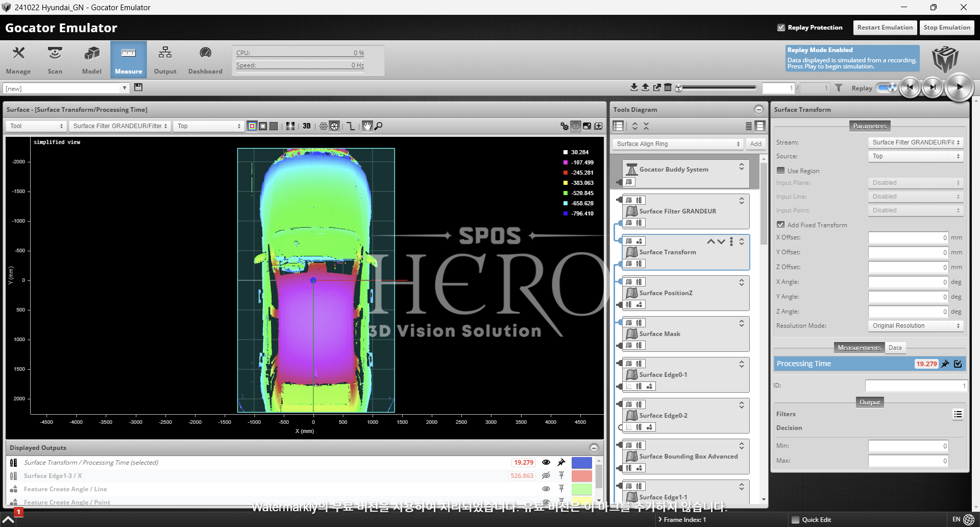Click the export replay data icon
The height and width of the screenshot is (527, 980).
[x=657, y=87]
